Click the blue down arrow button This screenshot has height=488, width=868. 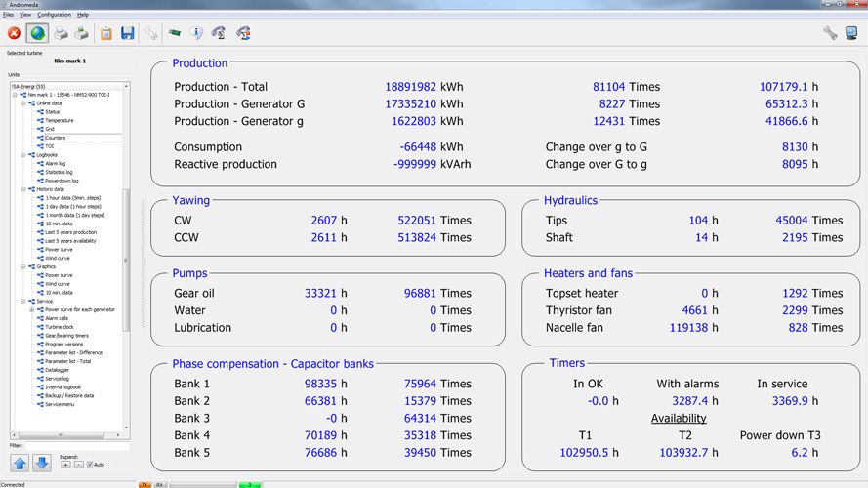click(x=42, y=463)
